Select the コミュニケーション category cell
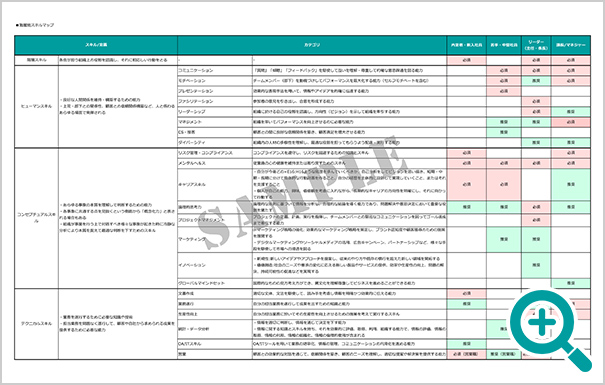 [215, 71]
